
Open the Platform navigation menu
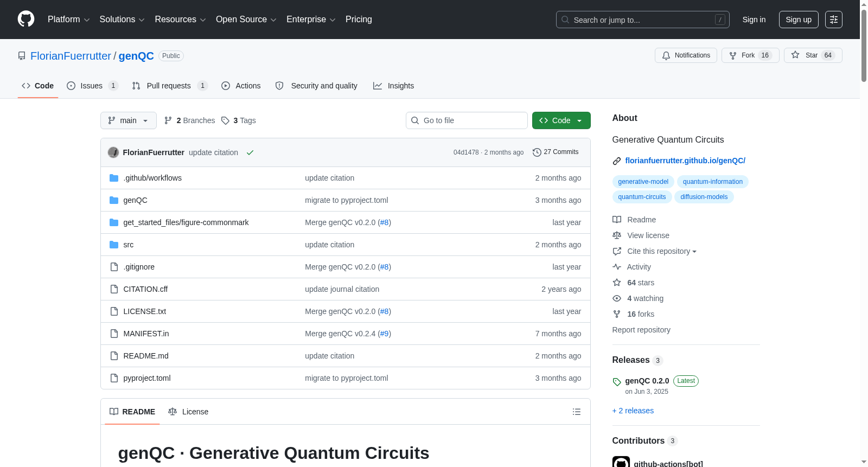click(69, 20)
